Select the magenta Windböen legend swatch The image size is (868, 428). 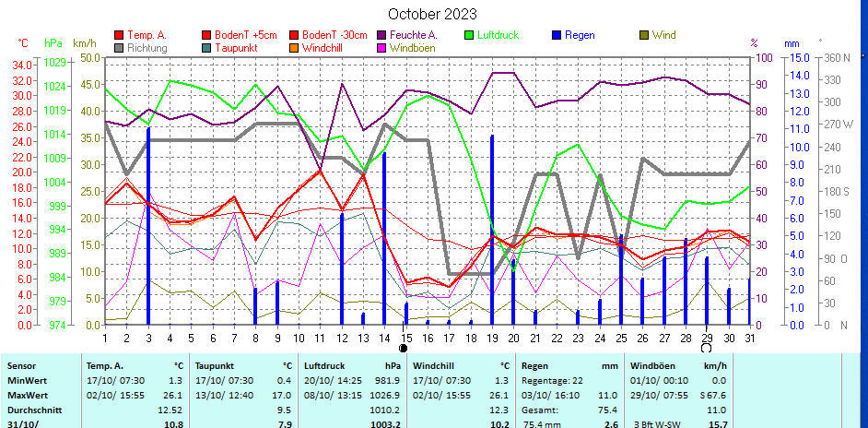click(x=381, y=48)
